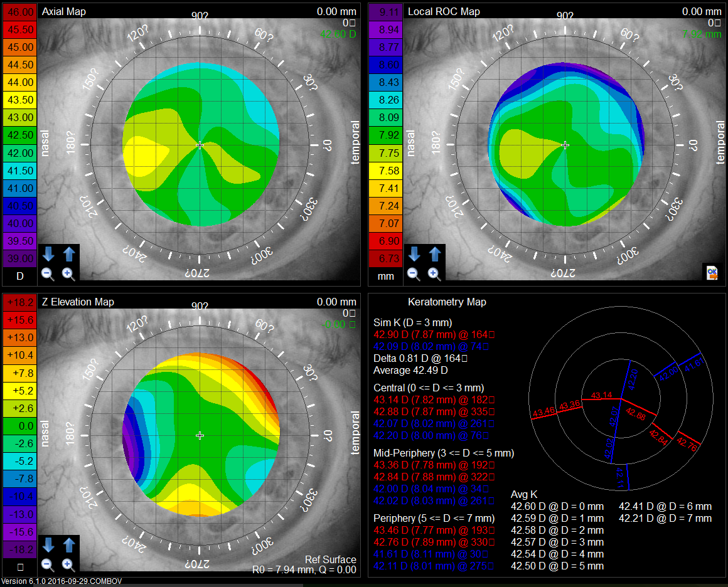Click the OK export icon in ROC map

[712, 273]
